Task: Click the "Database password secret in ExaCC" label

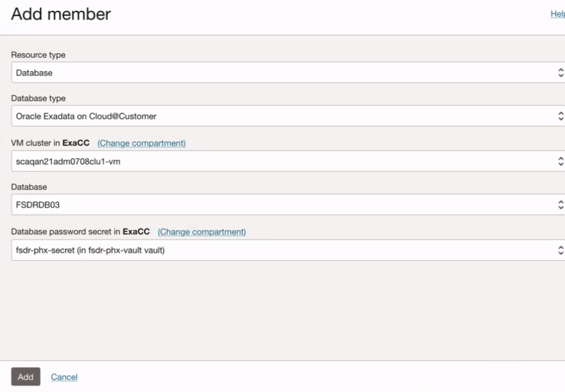Action: point(80,232)
